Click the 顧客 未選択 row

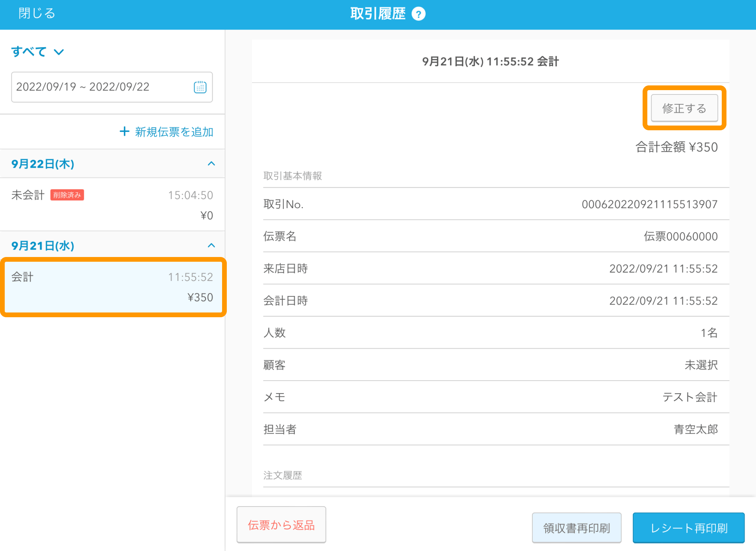490,365
